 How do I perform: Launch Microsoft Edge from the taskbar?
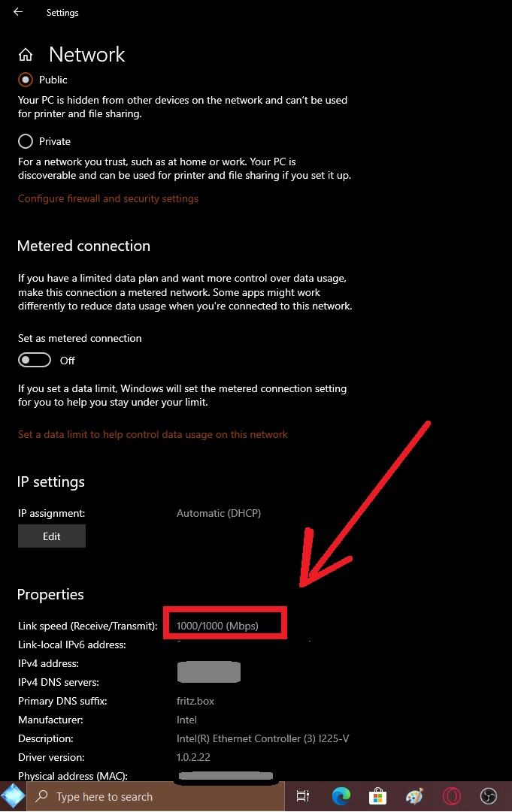coord(341,796)
